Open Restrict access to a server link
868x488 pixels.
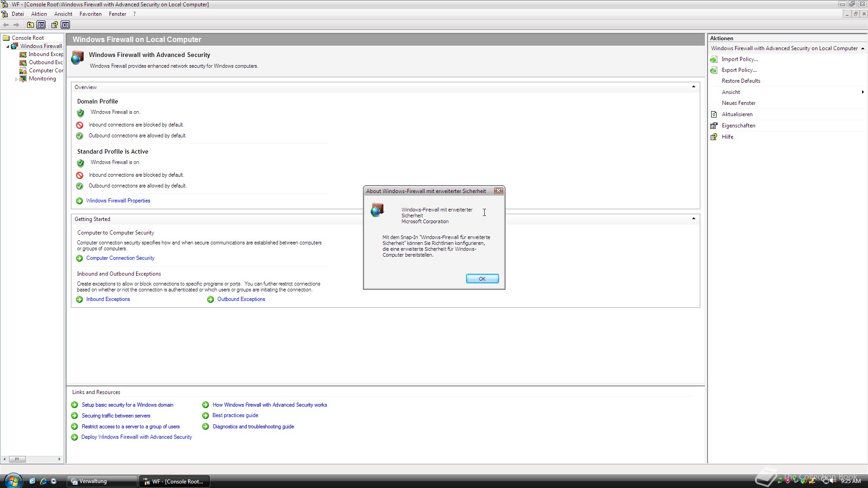coord(131,427)
